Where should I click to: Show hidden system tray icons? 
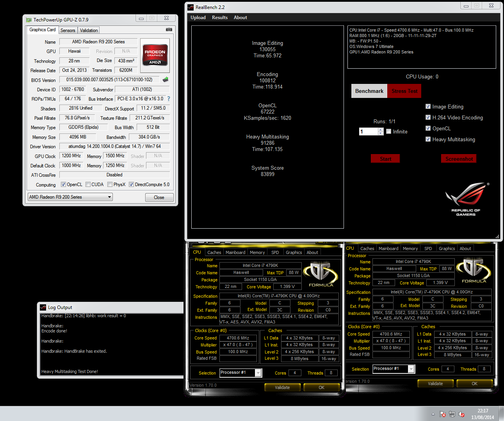pyautogui.click(x=433, y=414)
